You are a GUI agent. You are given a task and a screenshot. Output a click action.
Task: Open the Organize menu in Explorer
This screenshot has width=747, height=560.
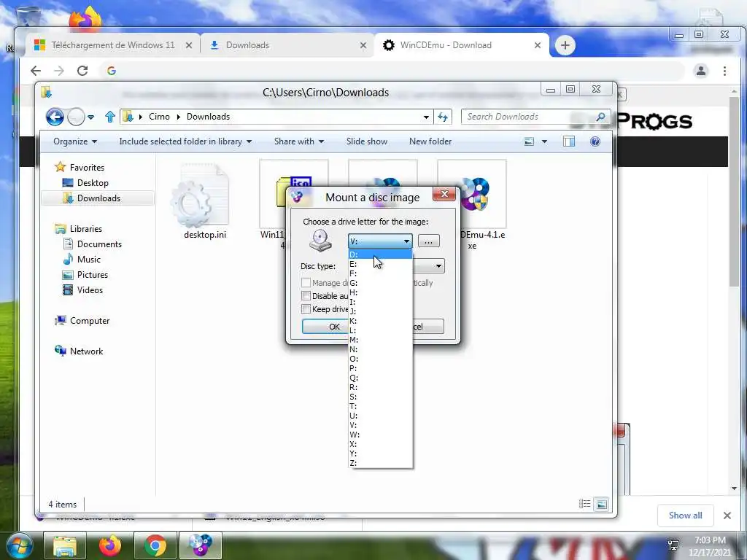point(75,141)
